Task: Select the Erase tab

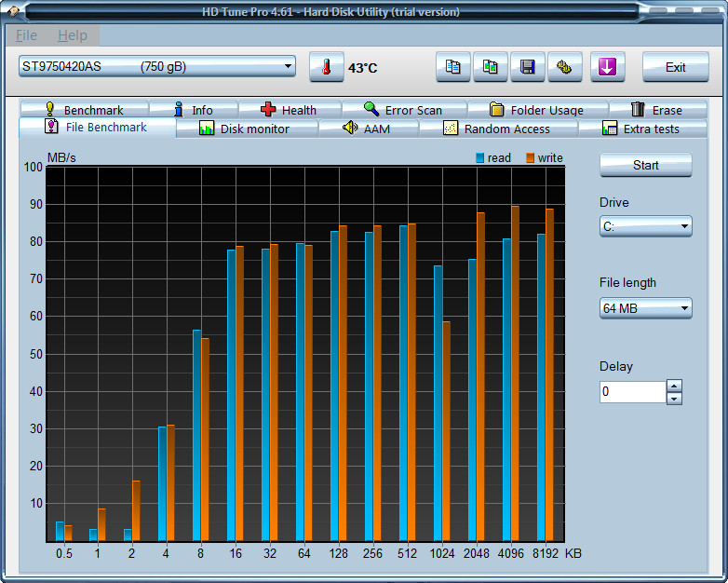Action: click(656, 110)
